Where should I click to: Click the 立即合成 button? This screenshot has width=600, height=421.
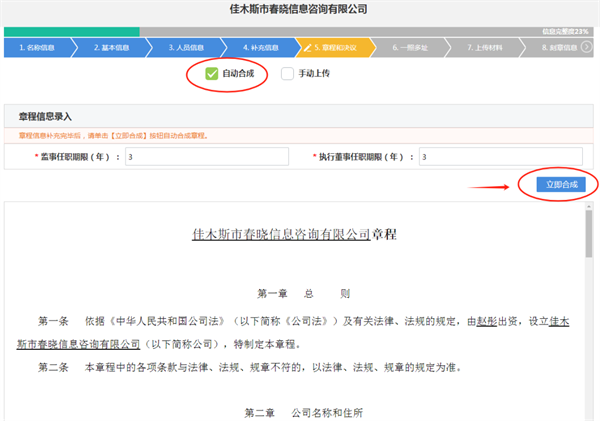click(x=556, y=184)
